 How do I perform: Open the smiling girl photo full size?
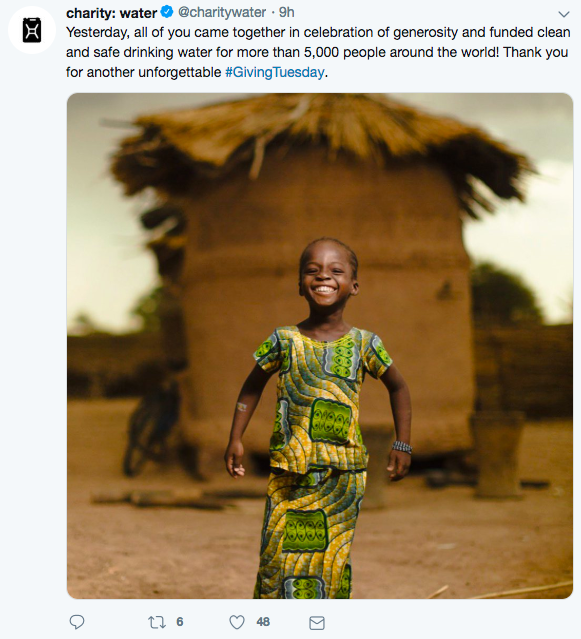pos(320,346)
